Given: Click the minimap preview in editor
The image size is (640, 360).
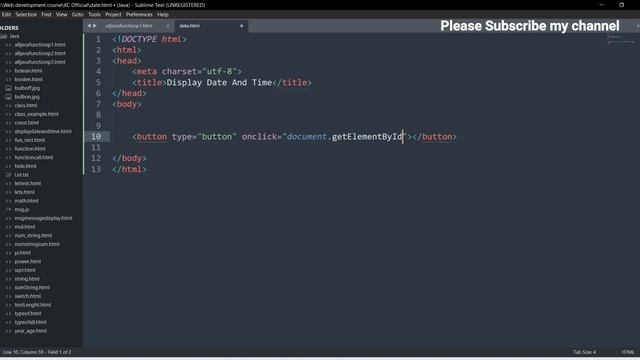Looking at the screenshot, I should click(x=620, y=40).
